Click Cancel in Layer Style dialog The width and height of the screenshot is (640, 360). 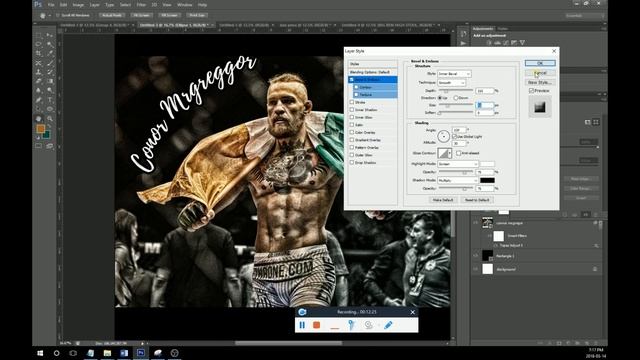540,73
